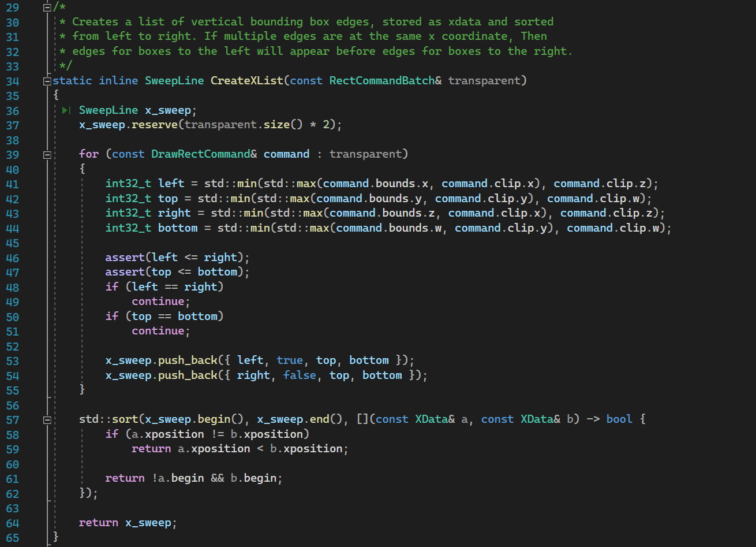Click the 'left' variable declaration on line 41
The height and width of the screenshot is (547, 756).
coord(171,184)
